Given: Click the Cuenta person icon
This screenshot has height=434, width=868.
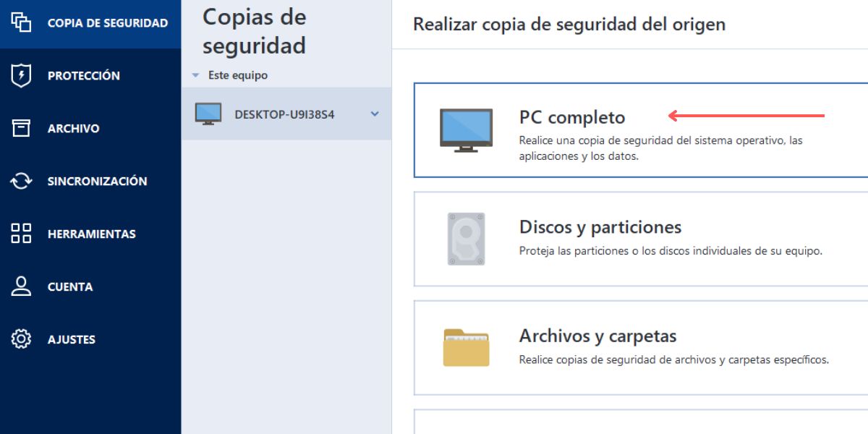Looking at the screenshot, I should (x=22, y=286).
